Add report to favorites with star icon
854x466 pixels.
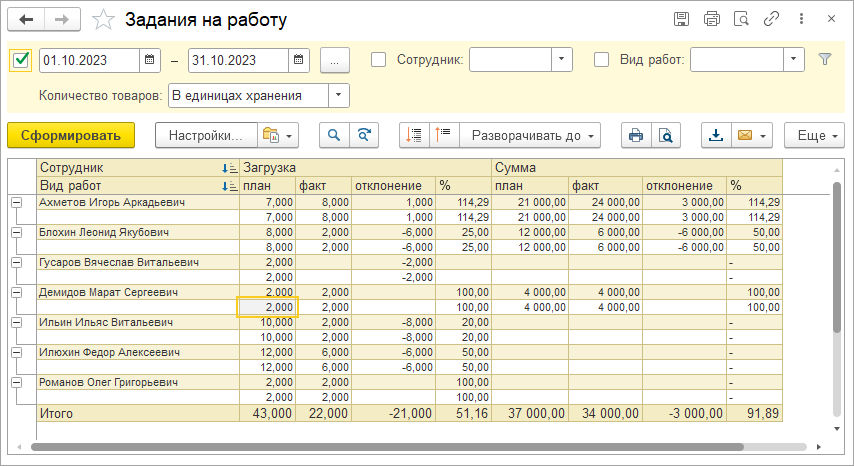[103, 20]
